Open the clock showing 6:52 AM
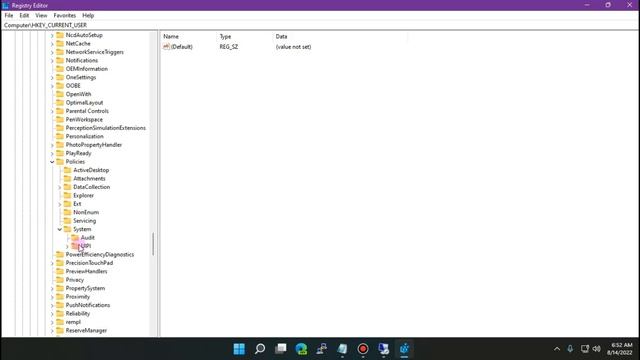640x360 pixels. (x=620, y=349)
